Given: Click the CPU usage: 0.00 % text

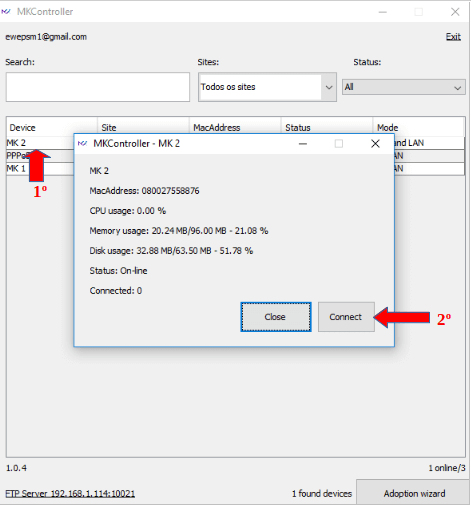Looking at the screenshot, I should click(x=128, y=211).
